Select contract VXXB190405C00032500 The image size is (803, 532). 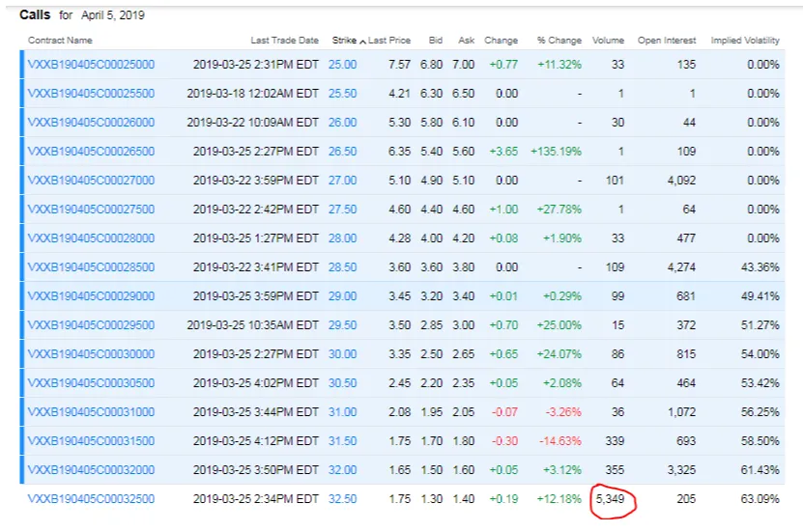pyautogui.click(x=91, y=499)
